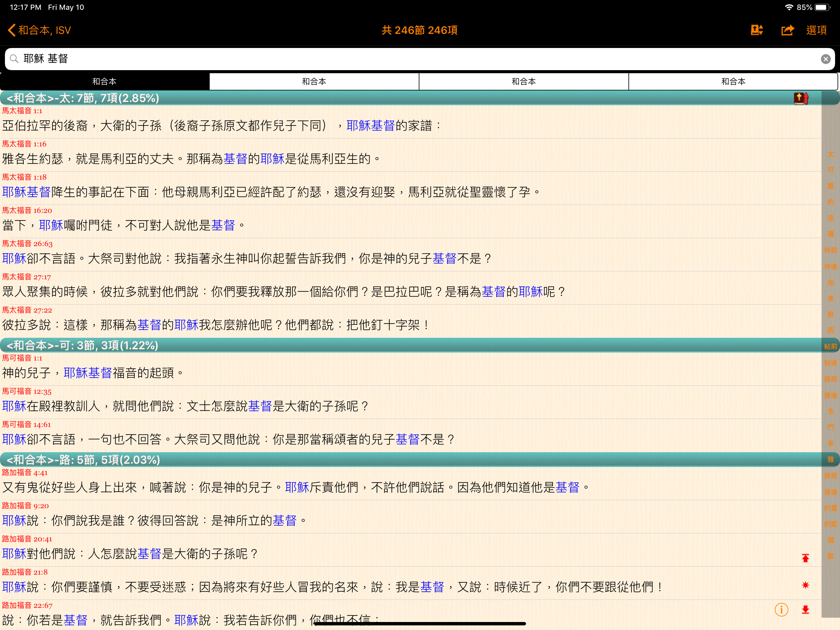Jump to 雅 in the side index

point(830,459)
